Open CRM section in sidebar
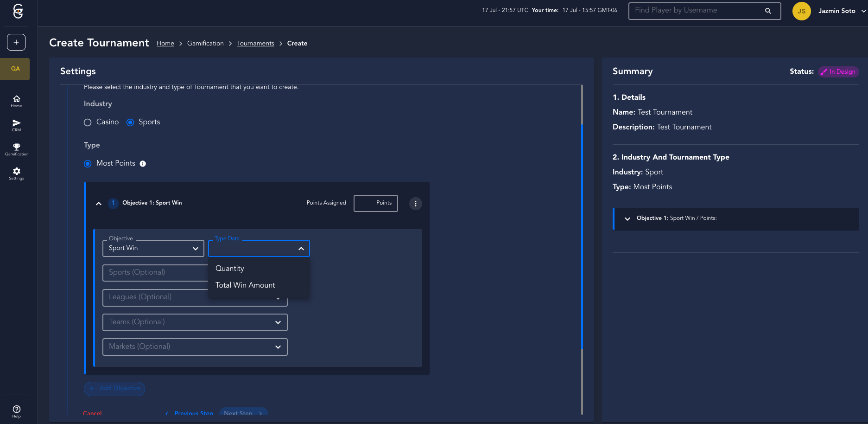The image size is (868, 424). pyautogui.click(x=16, y=125)
